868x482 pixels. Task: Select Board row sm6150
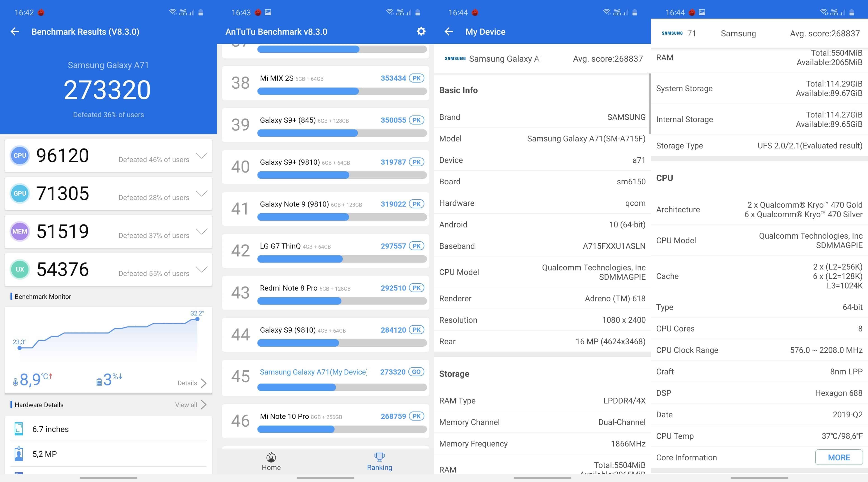tap(542, 181)
